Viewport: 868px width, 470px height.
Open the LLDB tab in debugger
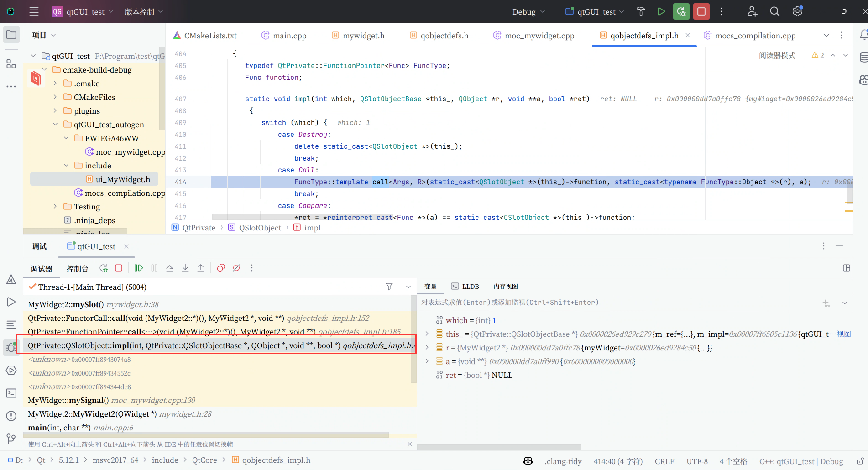click(x=465, y=287)
